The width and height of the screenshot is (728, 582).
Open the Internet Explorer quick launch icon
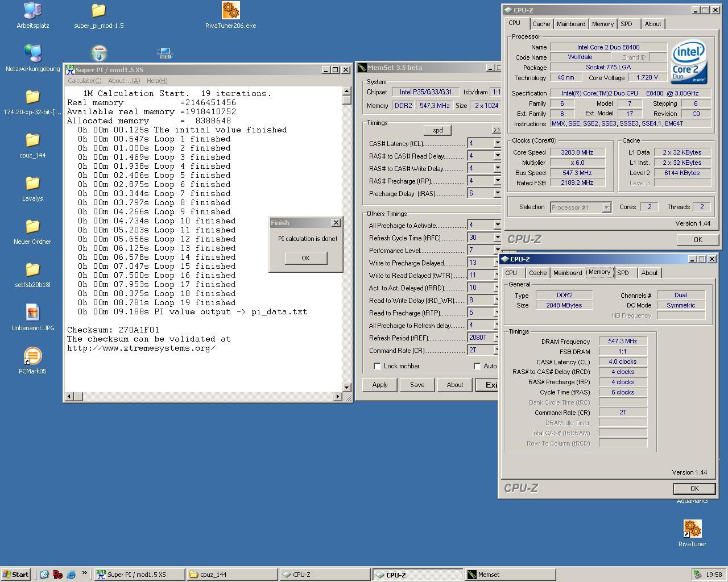[71, 575]
